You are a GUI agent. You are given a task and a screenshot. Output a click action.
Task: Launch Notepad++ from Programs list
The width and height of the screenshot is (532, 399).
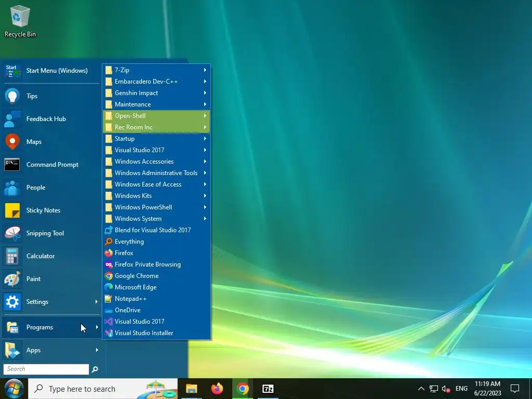point(156,299)
